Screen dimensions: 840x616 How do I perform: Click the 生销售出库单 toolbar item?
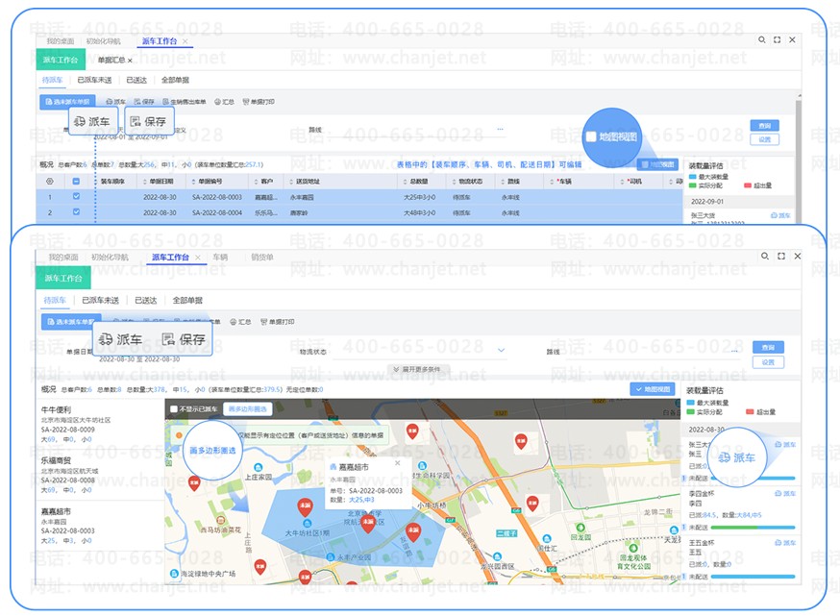click(185, 102)
